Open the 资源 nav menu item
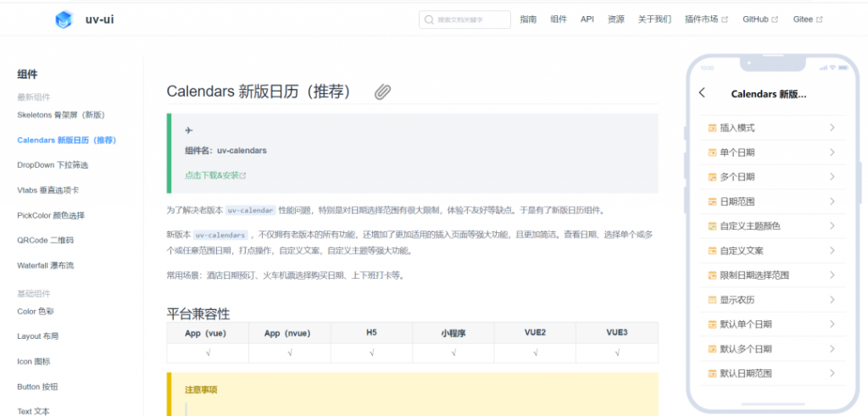Viewport: 868px width, 416px height. [x=616, y=19]
